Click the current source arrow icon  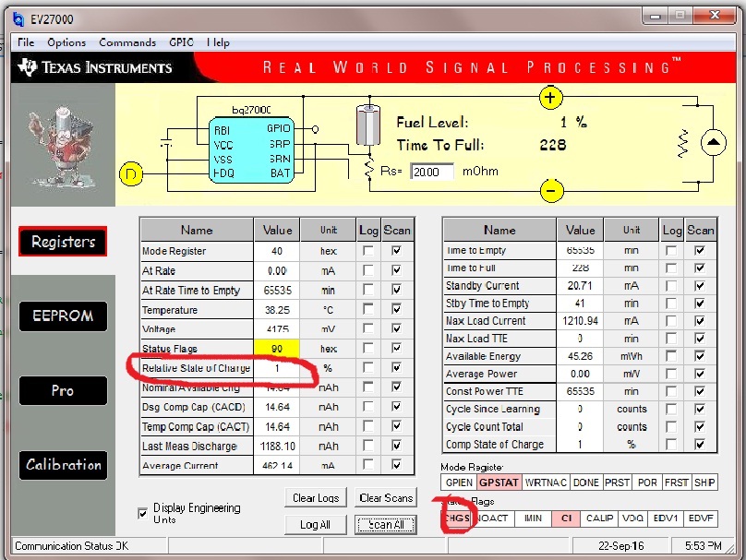713,142
